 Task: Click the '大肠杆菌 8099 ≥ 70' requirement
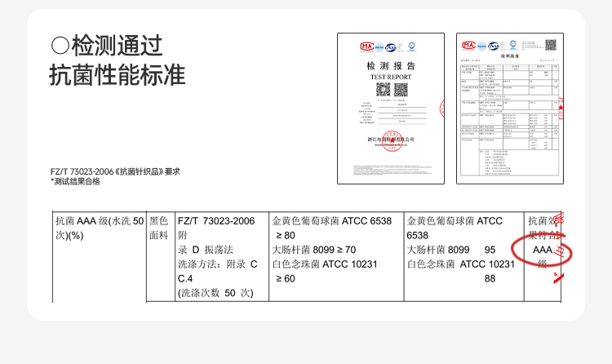coord(314,250)
